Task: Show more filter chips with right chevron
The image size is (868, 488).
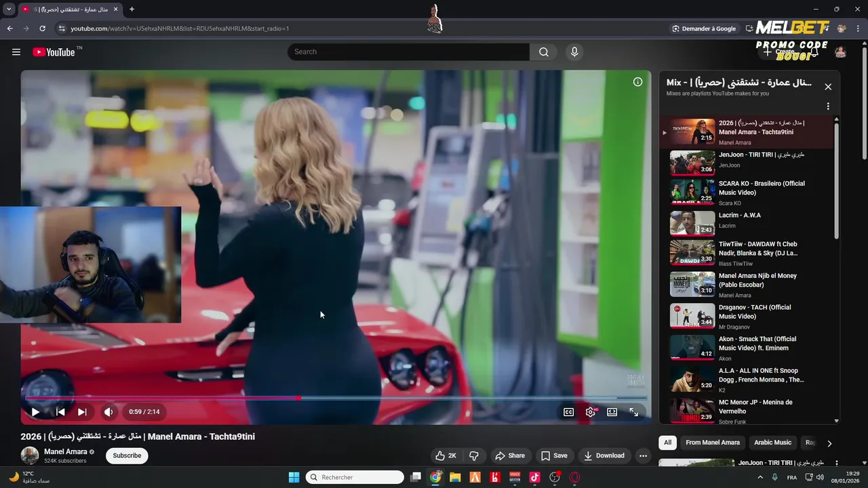Action: 829,443
